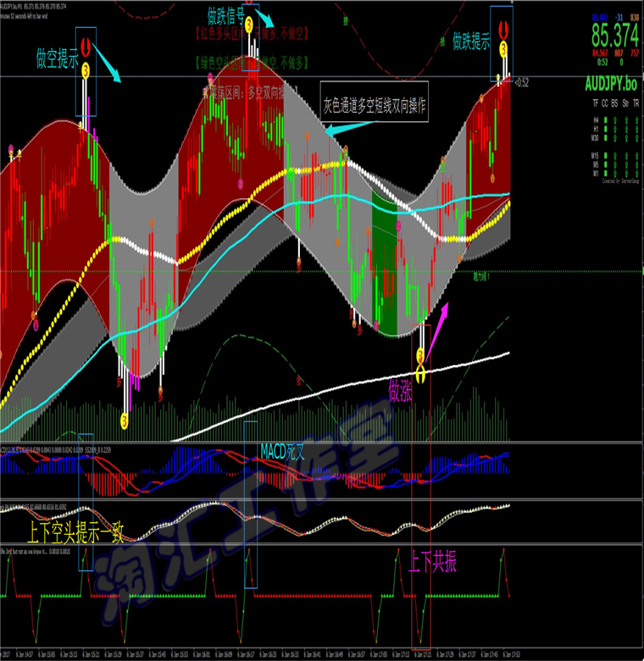Select the lowest yellow 3 marker under white candles

pos(125,420)
